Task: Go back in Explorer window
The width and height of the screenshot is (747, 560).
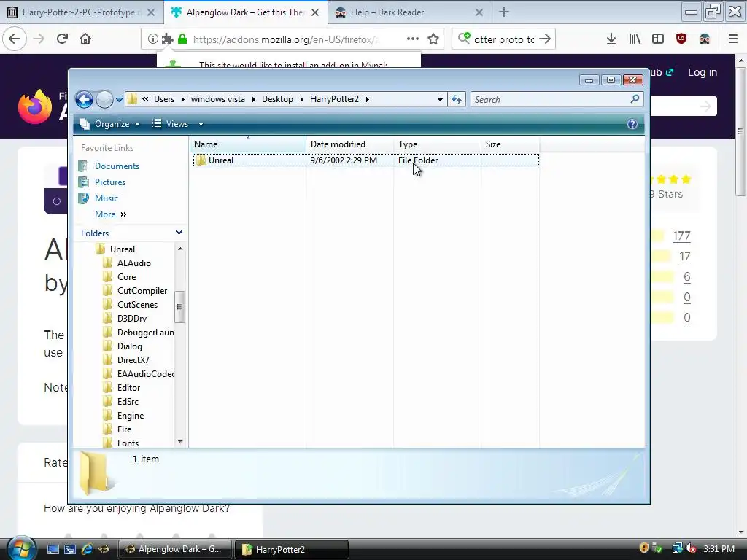Action: point(85,99)
